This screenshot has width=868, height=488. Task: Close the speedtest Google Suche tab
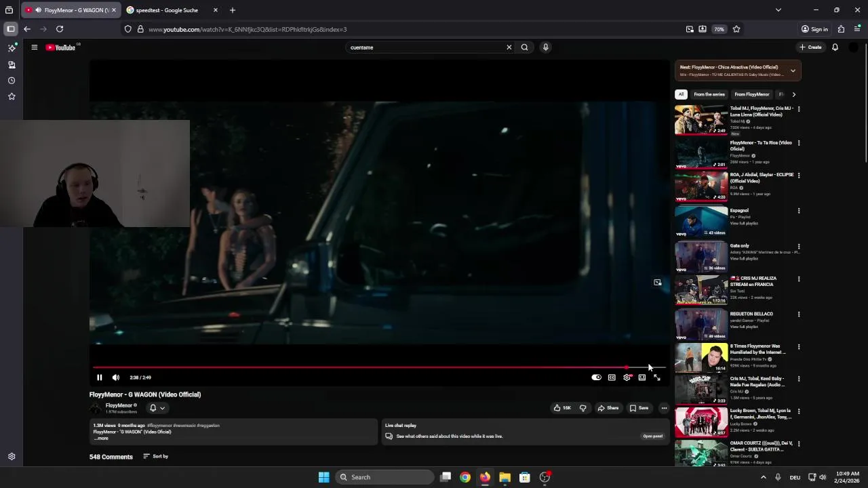[x=216, y=10]
